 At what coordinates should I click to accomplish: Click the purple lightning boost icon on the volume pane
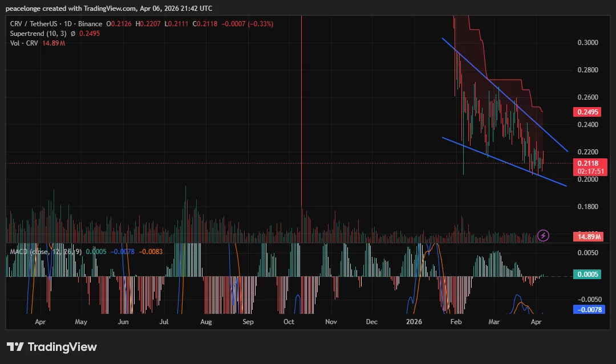tap(543, 235)
